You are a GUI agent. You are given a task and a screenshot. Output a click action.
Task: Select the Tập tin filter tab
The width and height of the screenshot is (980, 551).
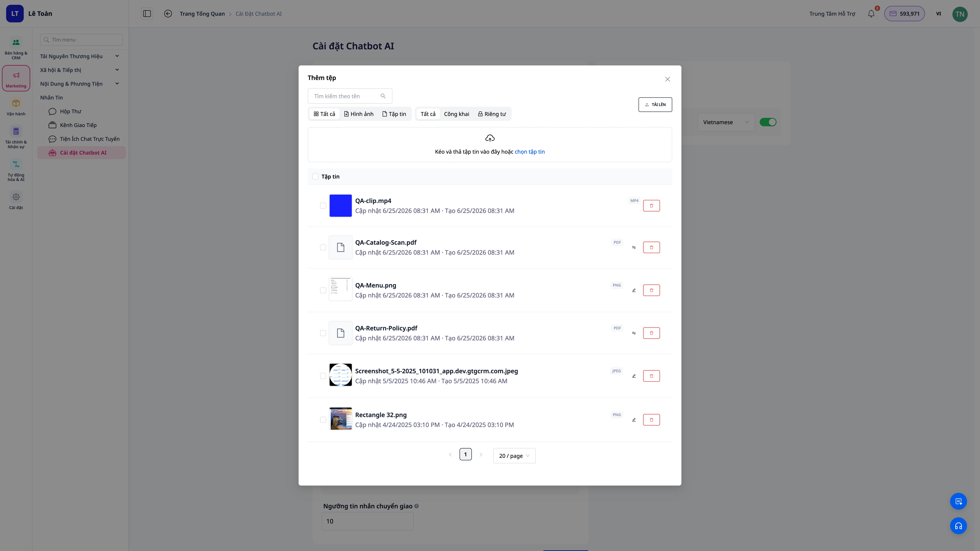(394, 114)
